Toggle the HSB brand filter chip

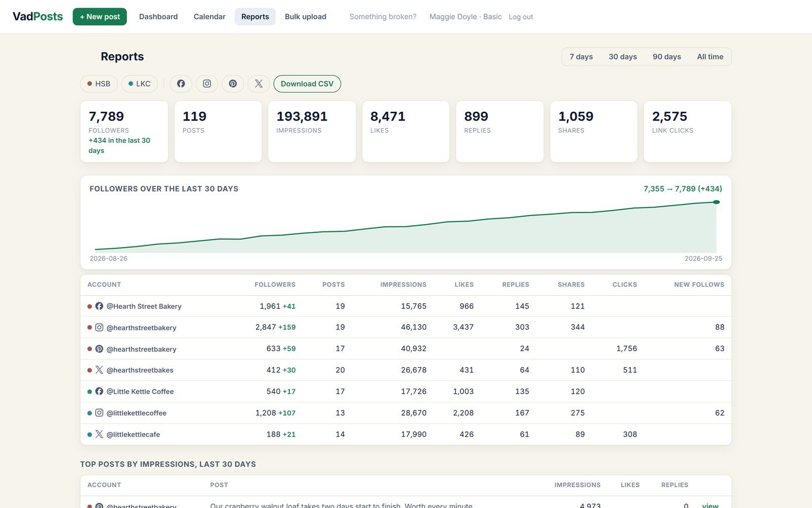99,84
